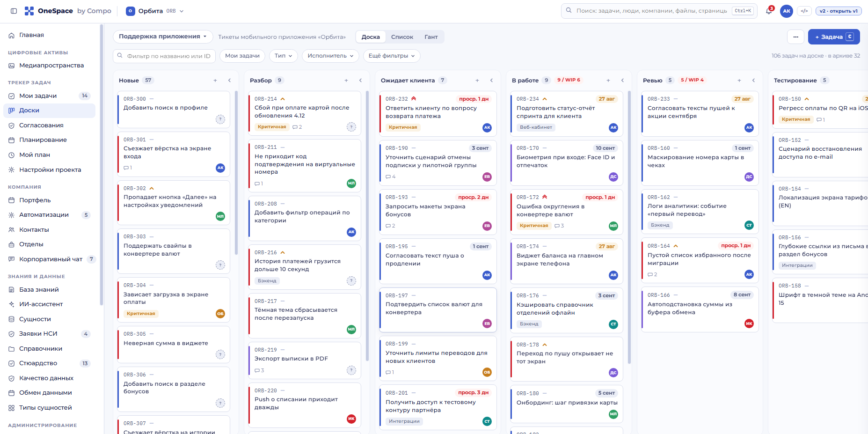
Task: Click the code brackets icon in top bar
Action: tap(804, 11)
